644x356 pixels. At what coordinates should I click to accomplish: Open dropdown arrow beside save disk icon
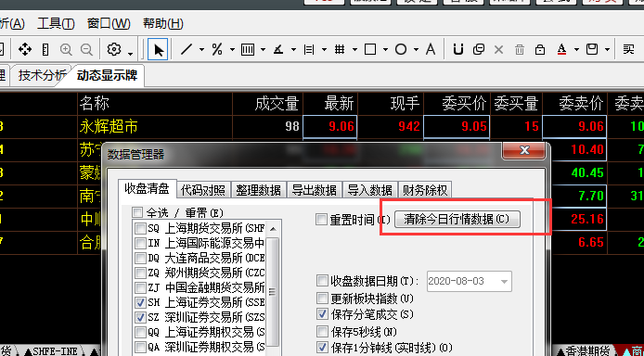pos(607,50)
